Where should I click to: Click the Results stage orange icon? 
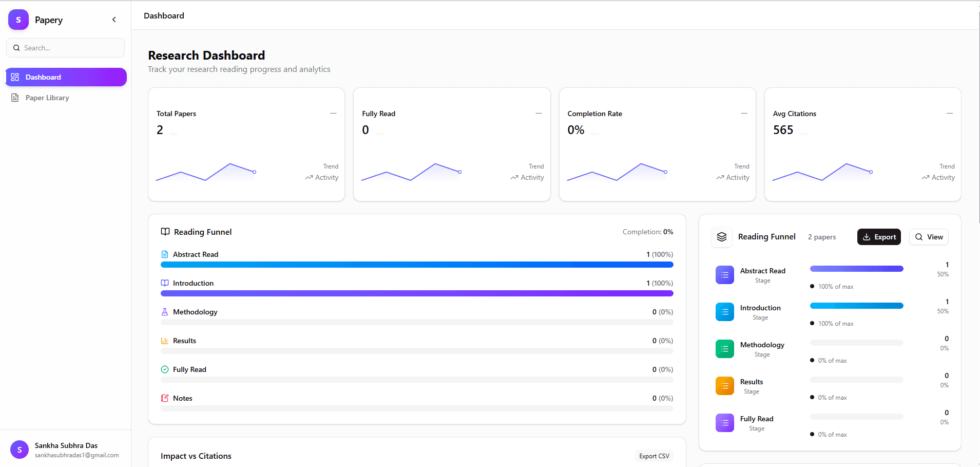[x=724, y=386]
